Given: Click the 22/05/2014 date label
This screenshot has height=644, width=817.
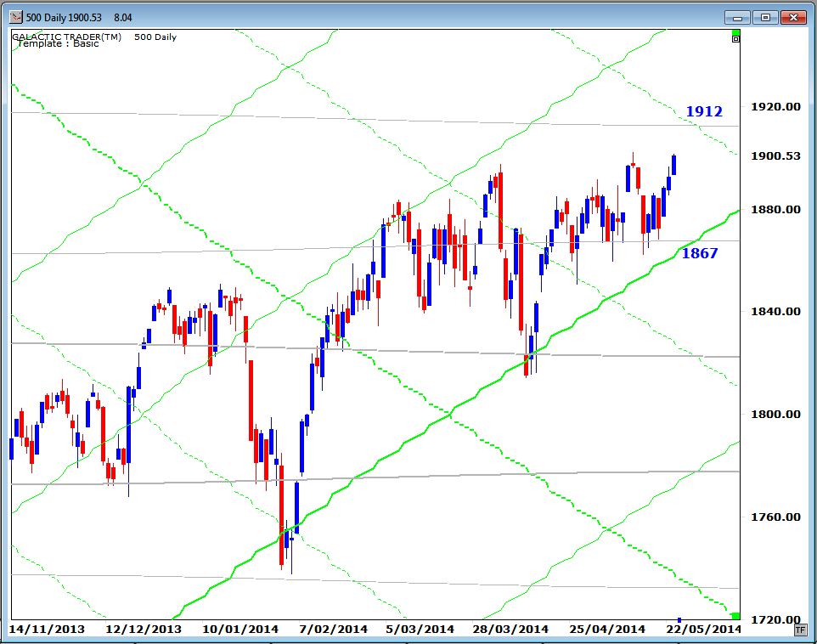Looking at the screenshot, I should pos(704,630).
